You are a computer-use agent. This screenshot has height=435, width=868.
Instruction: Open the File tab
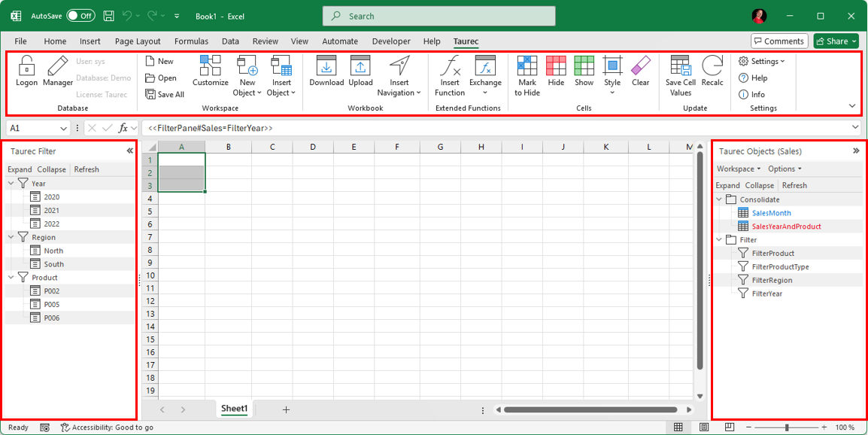20,41
